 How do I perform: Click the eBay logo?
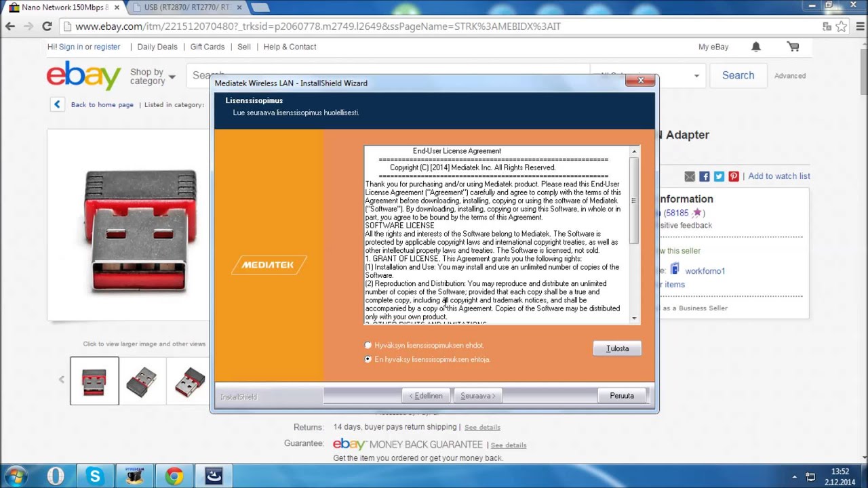coord(83,75)
